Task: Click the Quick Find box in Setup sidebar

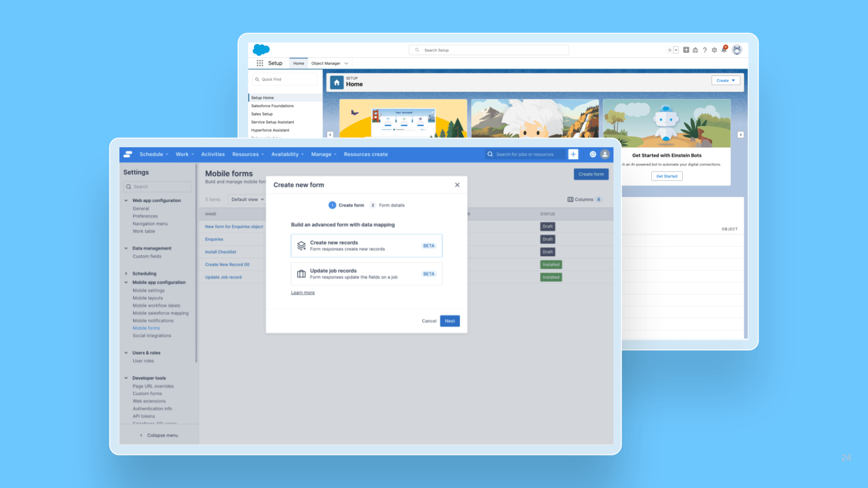Action: [285, 79]
